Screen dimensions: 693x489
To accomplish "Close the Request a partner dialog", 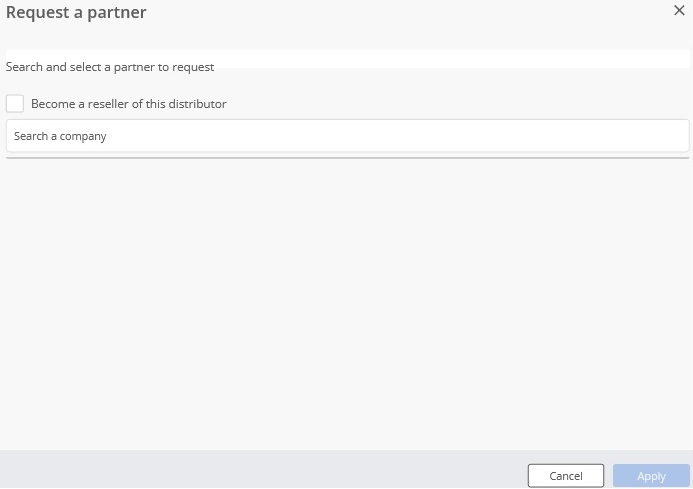I will (679, 10).
